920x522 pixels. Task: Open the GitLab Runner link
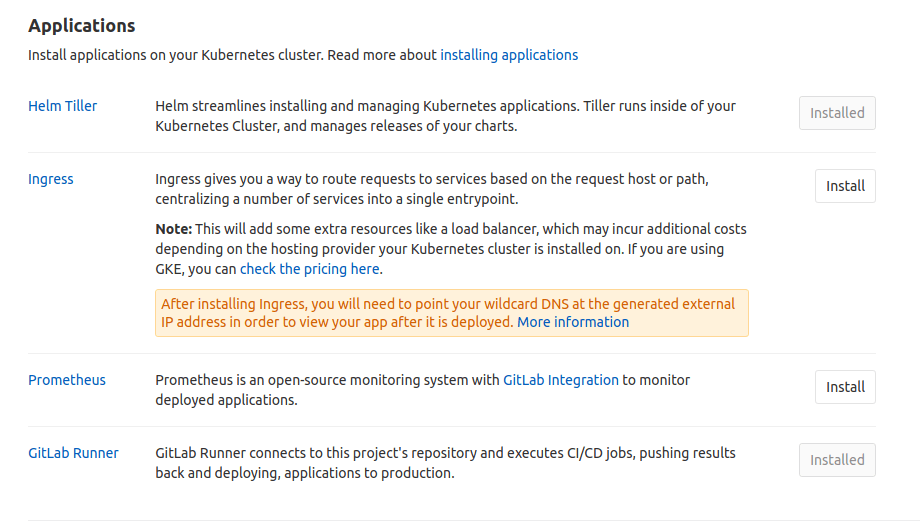(x=73, y=453)
